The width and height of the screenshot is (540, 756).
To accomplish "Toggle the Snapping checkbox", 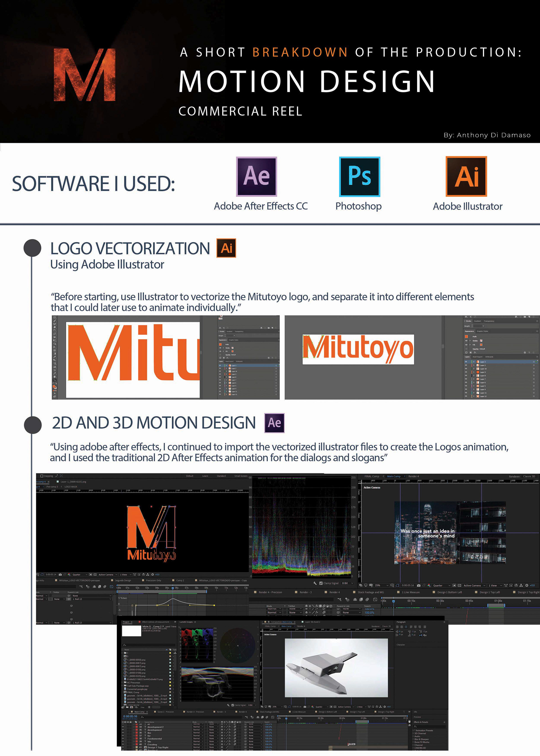I will pyautogui.click(x=42, y=476).
